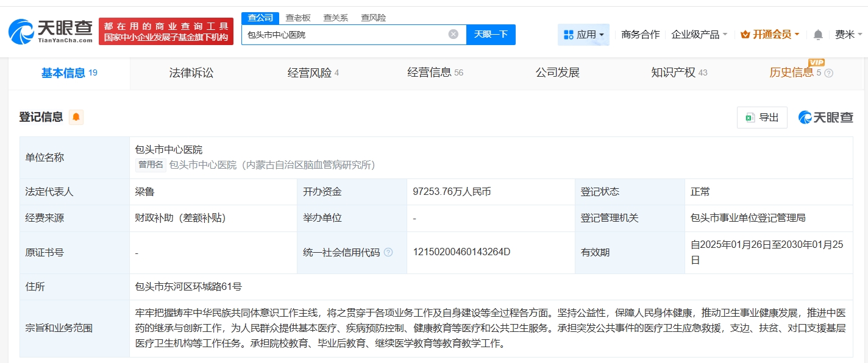Click the 商务合作 link
This screenshot has height=363, width=868.
pyautogui.click(x=640, y=35)
